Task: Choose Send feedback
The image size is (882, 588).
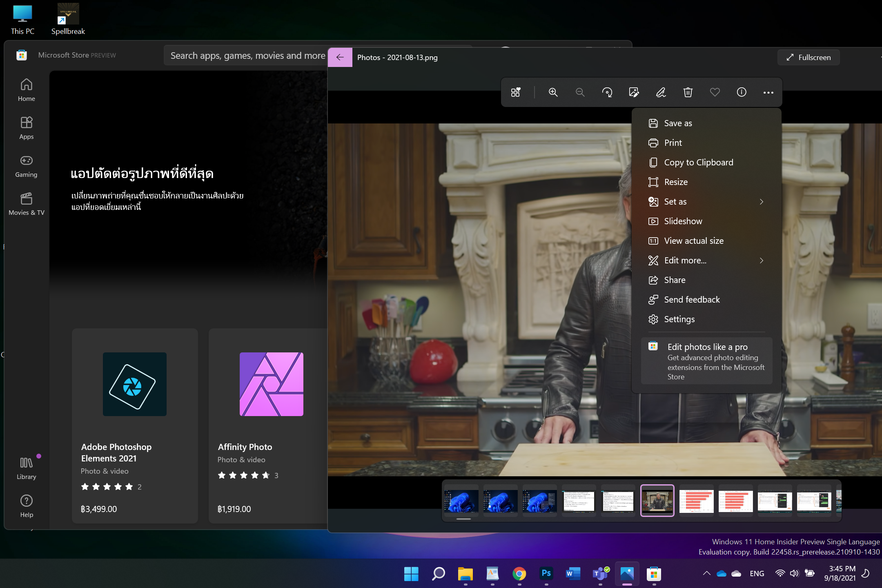Action: point(706,300)
